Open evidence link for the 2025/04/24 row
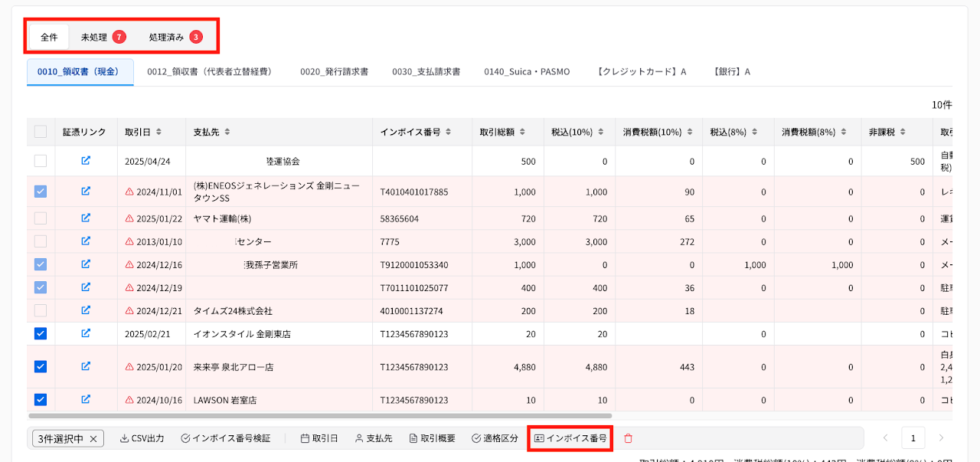Viewport: 980px width, 462px height. pyautogui.click(x=86, y=161)
